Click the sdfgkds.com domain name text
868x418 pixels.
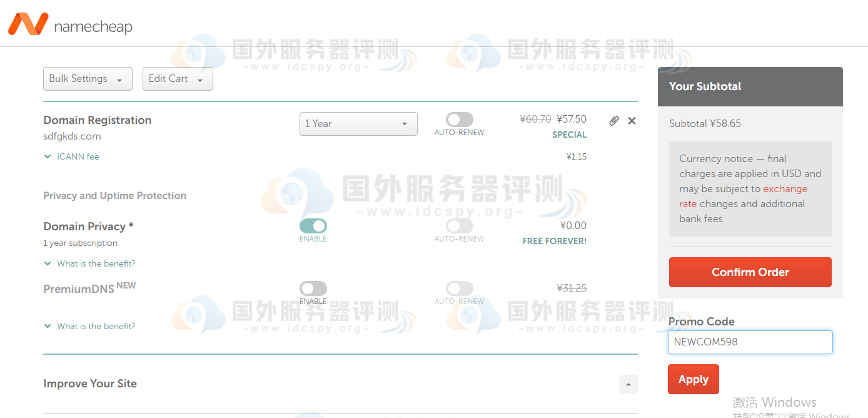[72, 136]
